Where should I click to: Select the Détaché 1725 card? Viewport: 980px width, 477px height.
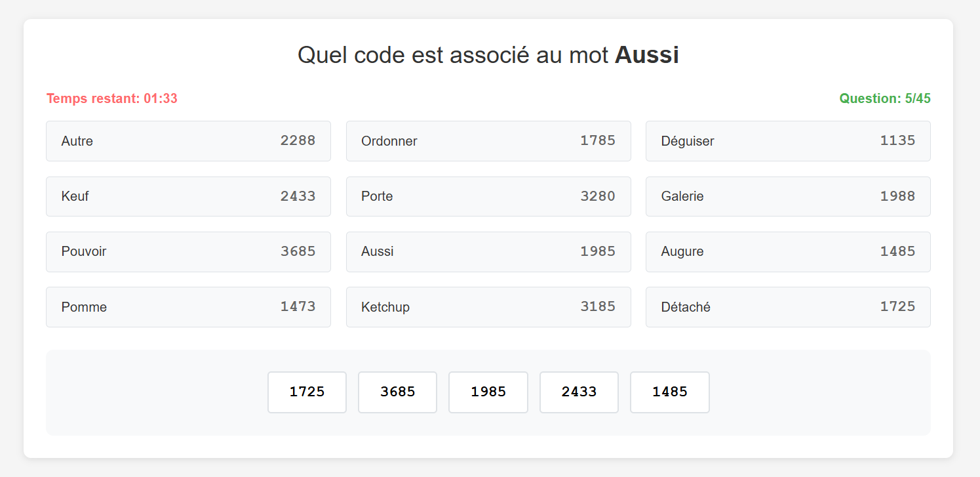coord(787,306)
